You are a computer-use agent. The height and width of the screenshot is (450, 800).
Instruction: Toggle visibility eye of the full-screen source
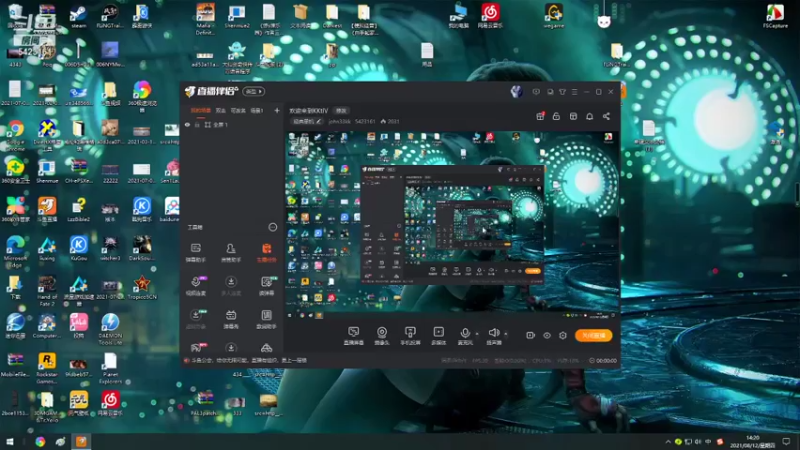187,124
